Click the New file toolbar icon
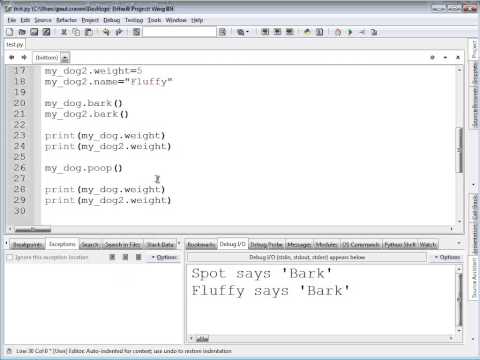Screen dimensions: 480x360 10,32
